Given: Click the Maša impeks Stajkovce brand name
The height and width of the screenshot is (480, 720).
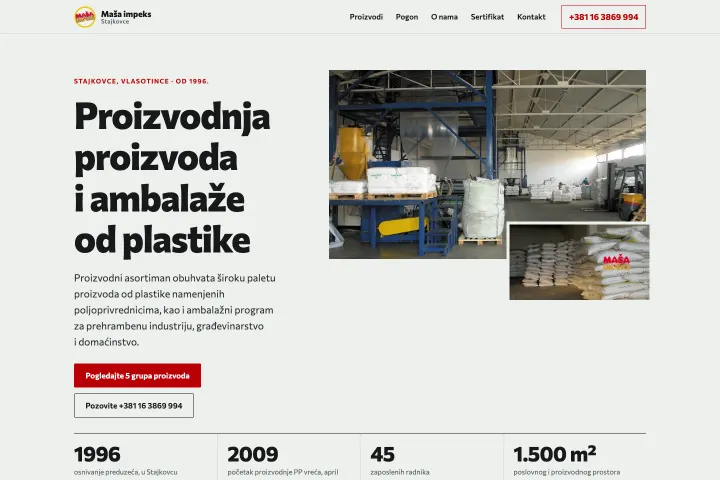Looking at the screenshot, I should point(126,17).
